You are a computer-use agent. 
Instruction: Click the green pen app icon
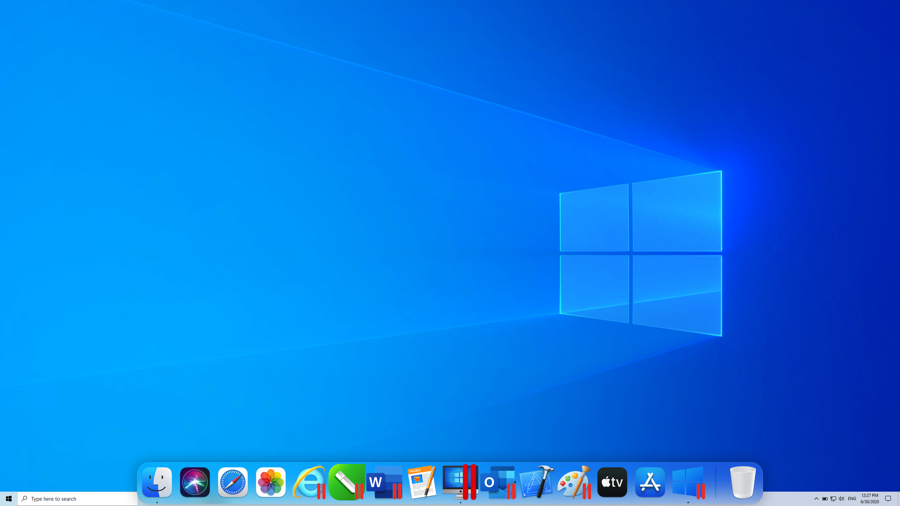point(346,482)
